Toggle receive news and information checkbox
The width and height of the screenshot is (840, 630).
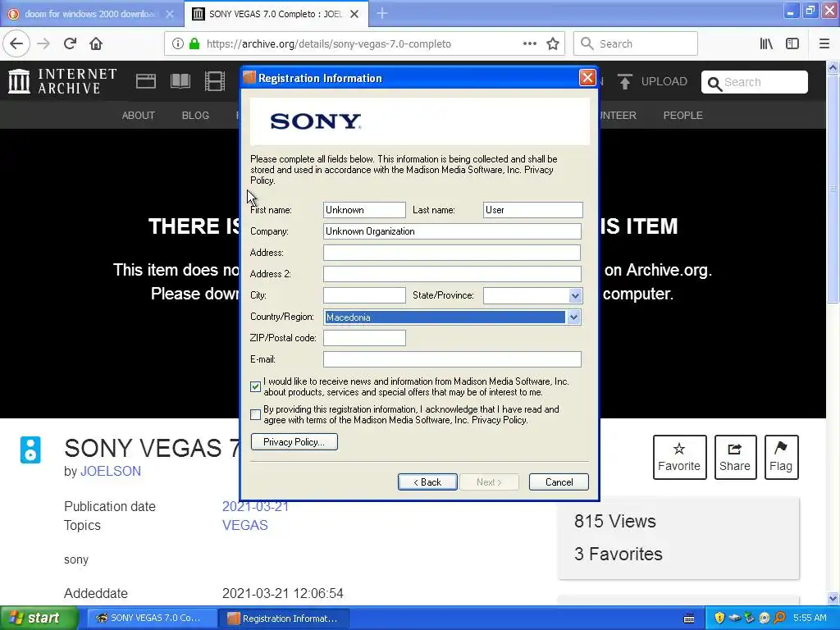pyautogui.click(x=256, y=386)
